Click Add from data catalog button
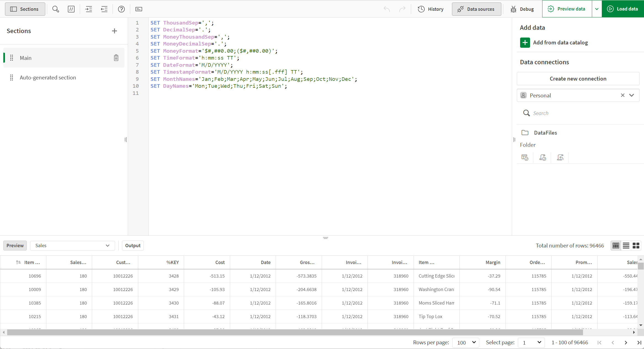This screenshot has height=349, width=644. [x=554, y=42]
